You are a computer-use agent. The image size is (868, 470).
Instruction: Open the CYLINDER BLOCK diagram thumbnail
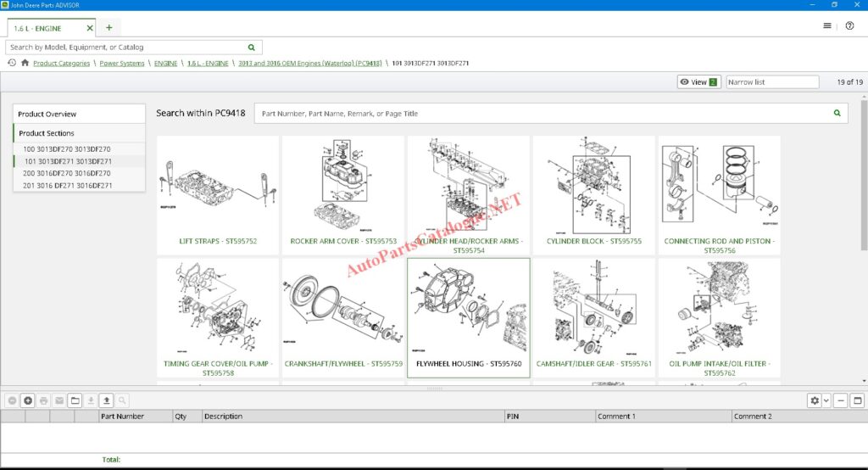click(x=593, y=187)
